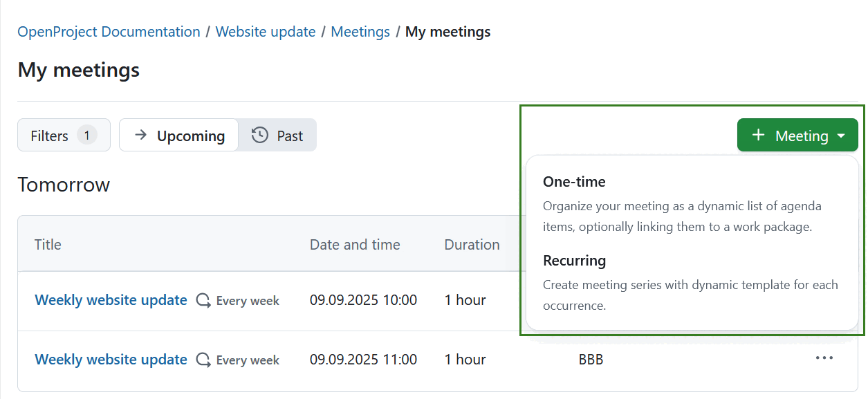
Task: Click the filter count badge showing 1
Action: 89,135
